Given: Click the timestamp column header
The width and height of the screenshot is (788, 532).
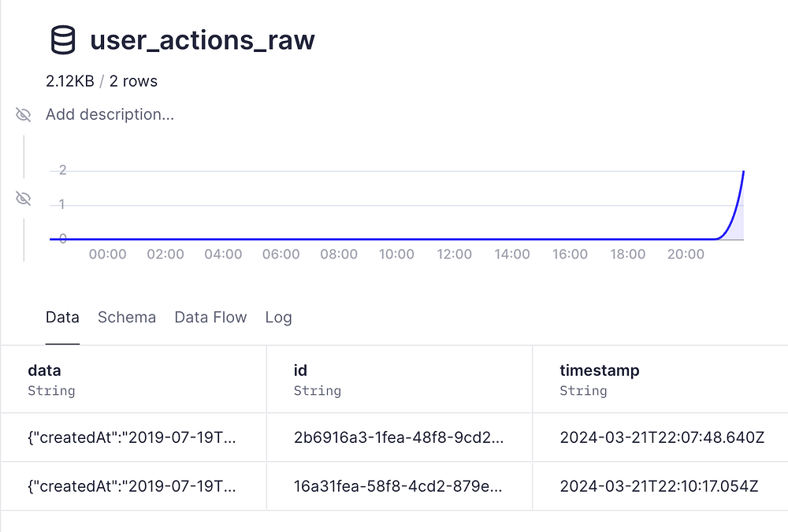Looking at the screenshot, I should tap(599, 370).
